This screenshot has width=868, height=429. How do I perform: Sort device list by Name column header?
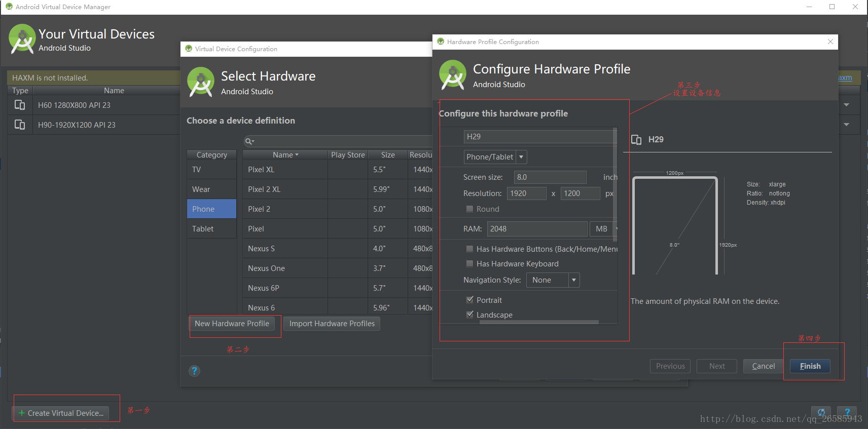285,154
